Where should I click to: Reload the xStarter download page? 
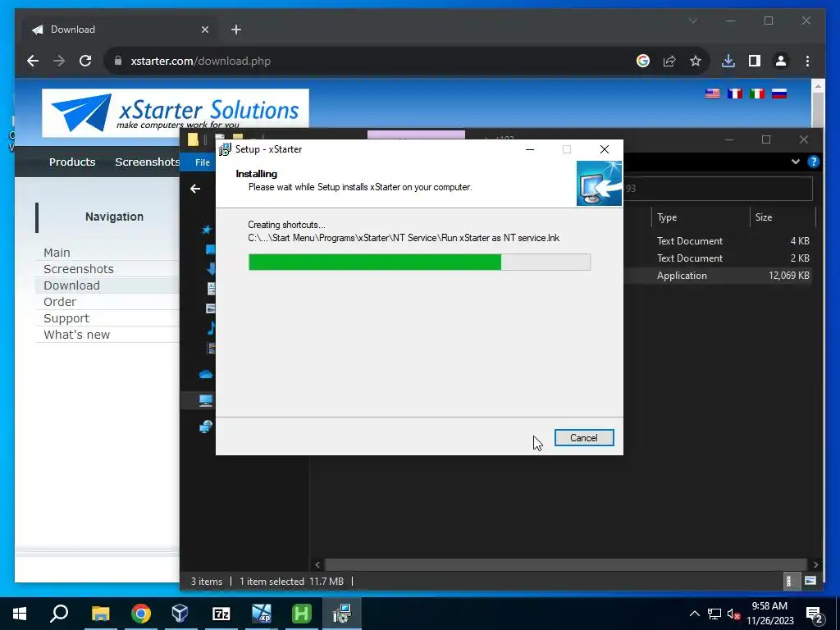point(85,61)
